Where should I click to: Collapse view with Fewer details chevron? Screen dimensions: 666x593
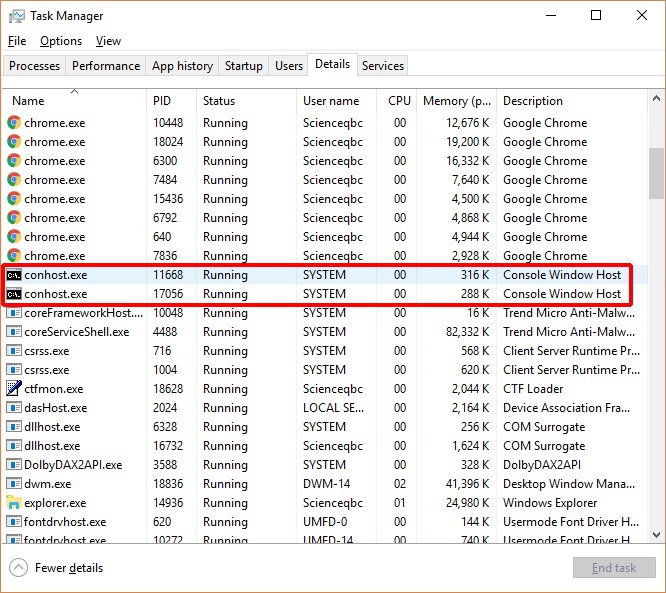pyautogui.click(x=18, y=568)
